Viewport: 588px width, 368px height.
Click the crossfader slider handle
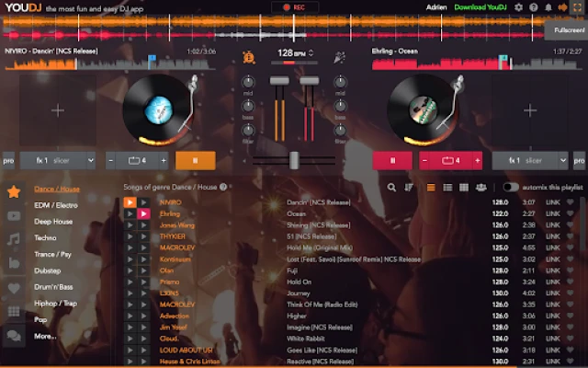click(294, 161)
